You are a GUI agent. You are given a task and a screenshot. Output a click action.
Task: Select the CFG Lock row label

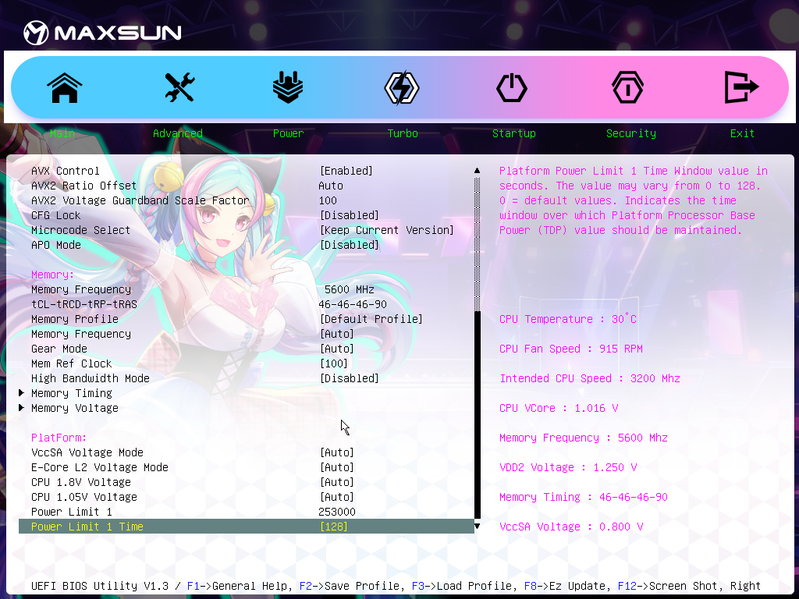click(56, 215)
